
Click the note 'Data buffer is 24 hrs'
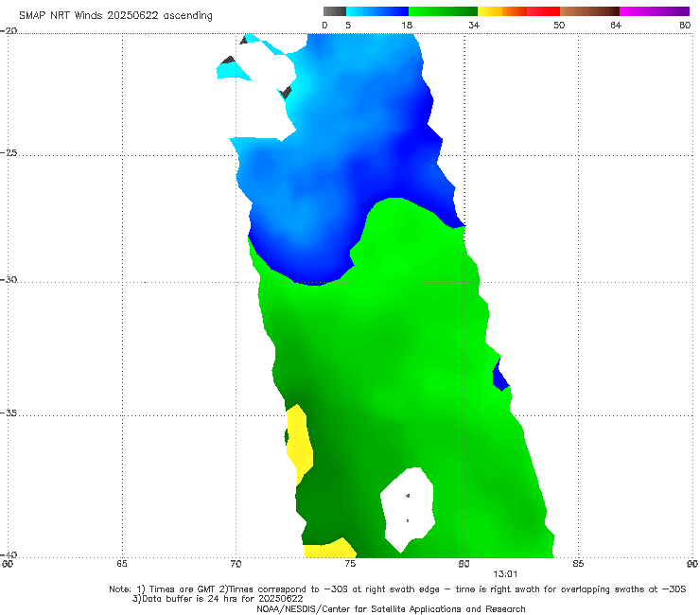191,599
